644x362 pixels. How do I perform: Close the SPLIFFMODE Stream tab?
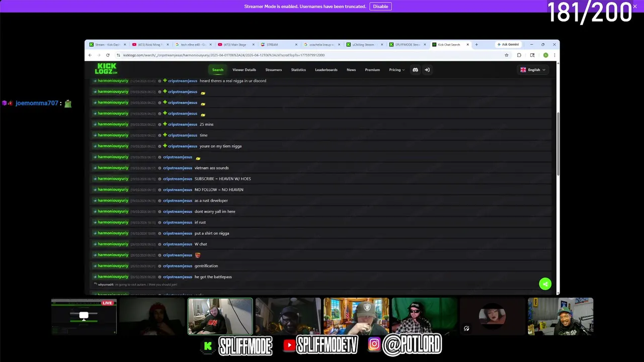click(425, 45)
